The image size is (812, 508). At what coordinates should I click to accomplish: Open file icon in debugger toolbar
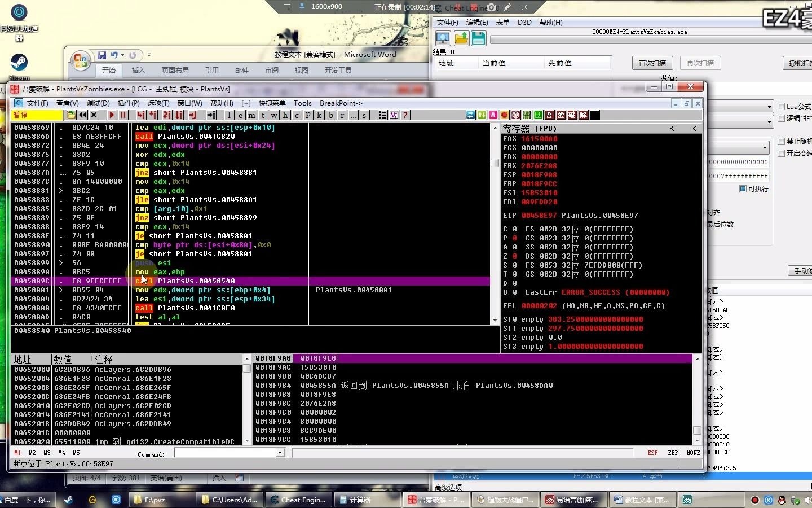click(71, 115)
